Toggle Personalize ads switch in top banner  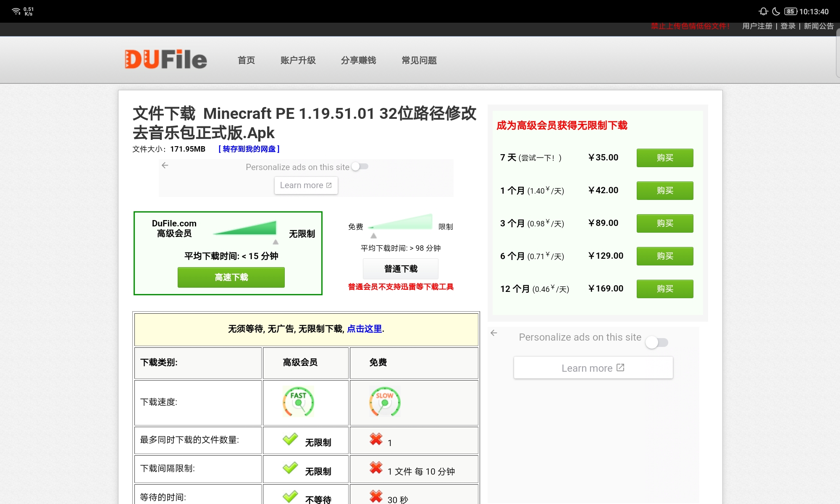point(360,167)
